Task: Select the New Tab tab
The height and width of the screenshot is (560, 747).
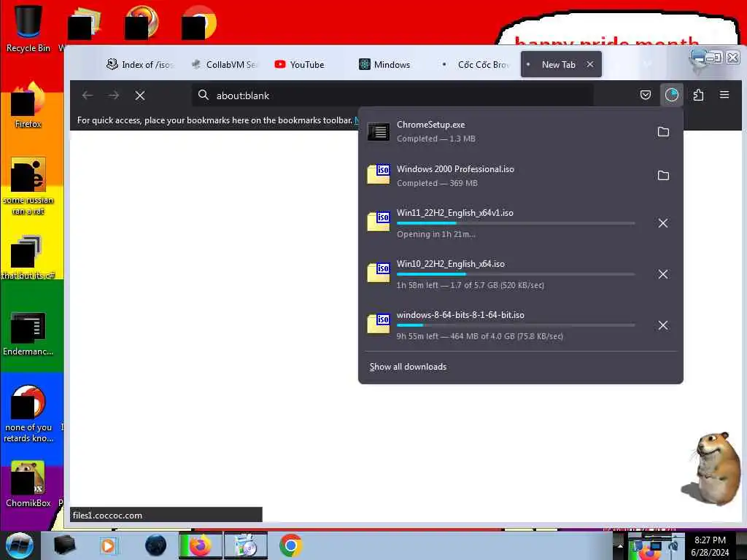Action: click(x=558, y=64)
